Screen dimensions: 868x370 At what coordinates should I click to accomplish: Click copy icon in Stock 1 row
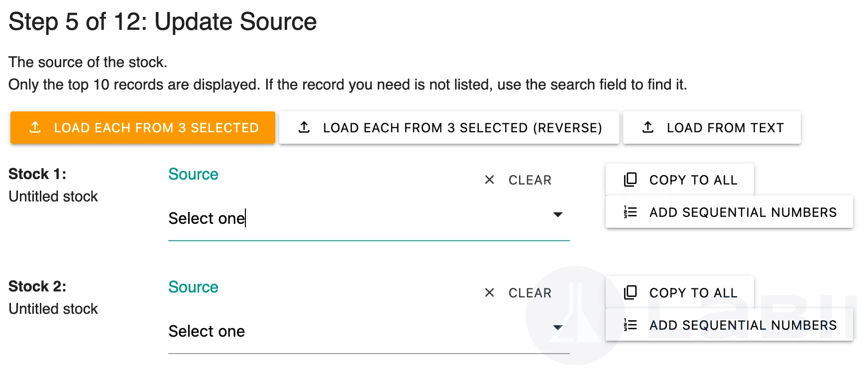pyautogui.click(x=630, y=180)
